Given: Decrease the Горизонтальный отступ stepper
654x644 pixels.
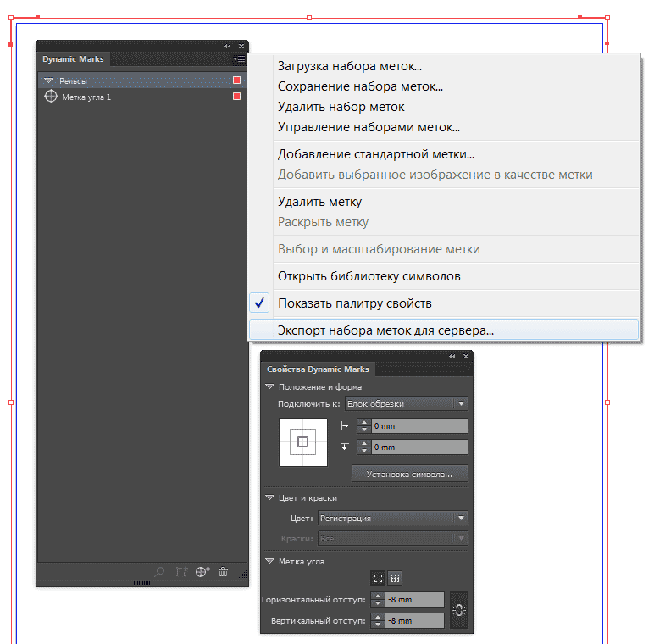Looking at the screenshot, I should (378, 603).
